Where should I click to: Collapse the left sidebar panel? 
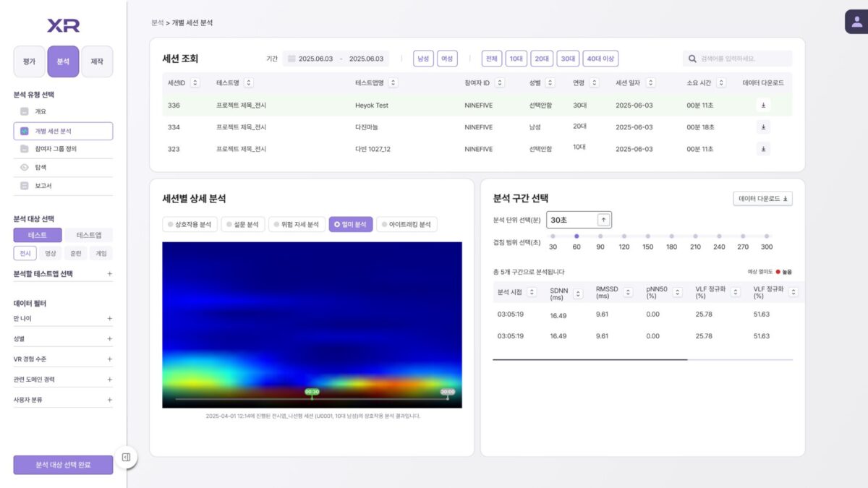(126, 457)
